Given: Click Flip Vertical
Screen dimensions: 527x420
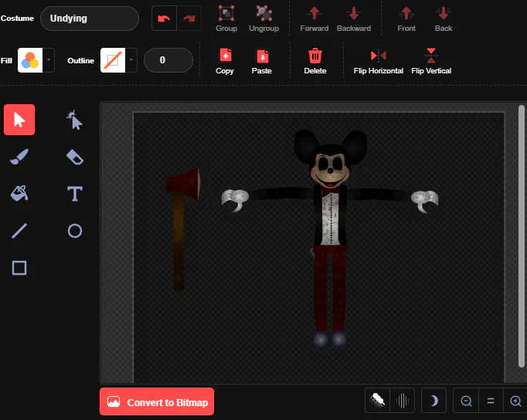Looking at the screenshot, I should [x=431, y=61].
